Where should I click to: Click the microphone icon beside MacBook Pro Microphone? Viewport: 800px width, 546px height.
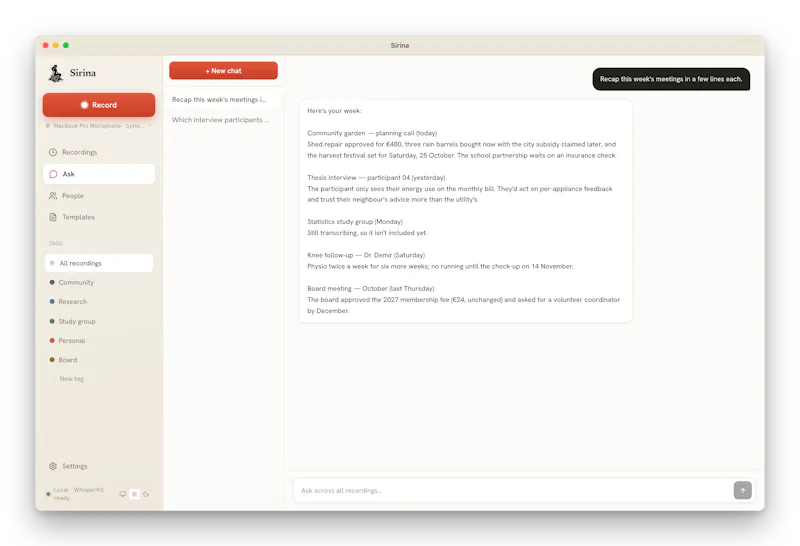[x=48, y=126]
